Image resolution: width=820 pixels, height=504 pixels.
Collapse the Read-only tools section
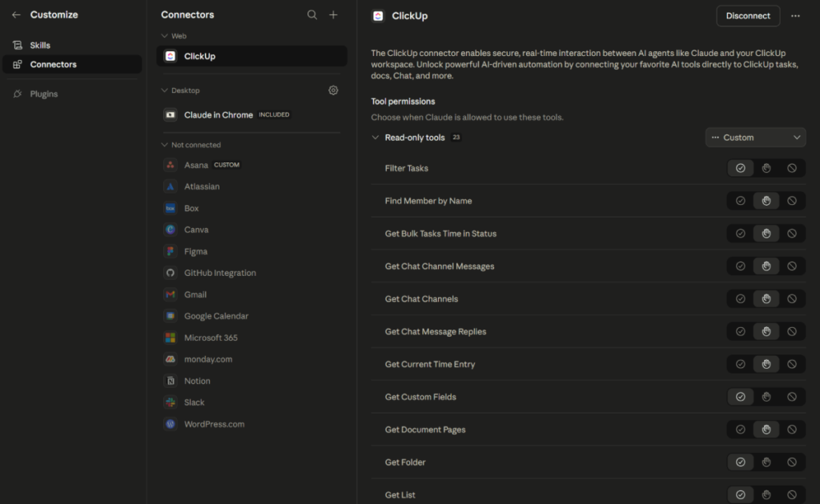375,138
